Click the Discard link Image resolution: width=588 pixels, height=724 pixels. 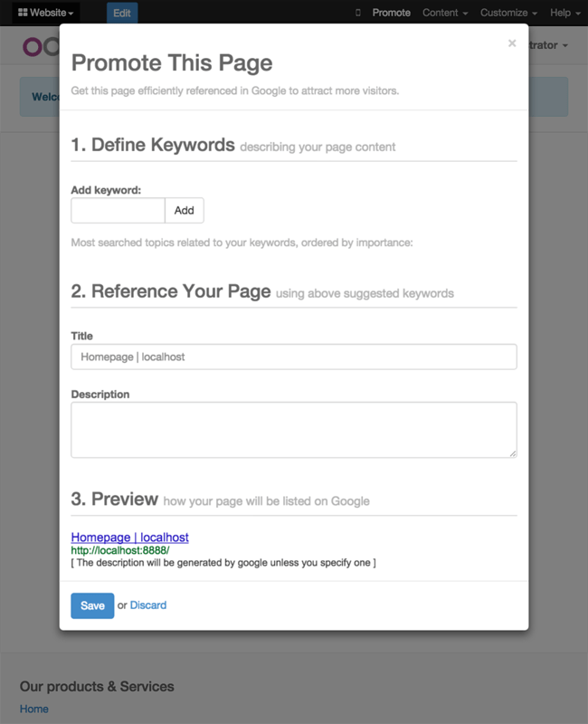click(x=148, y=605)
